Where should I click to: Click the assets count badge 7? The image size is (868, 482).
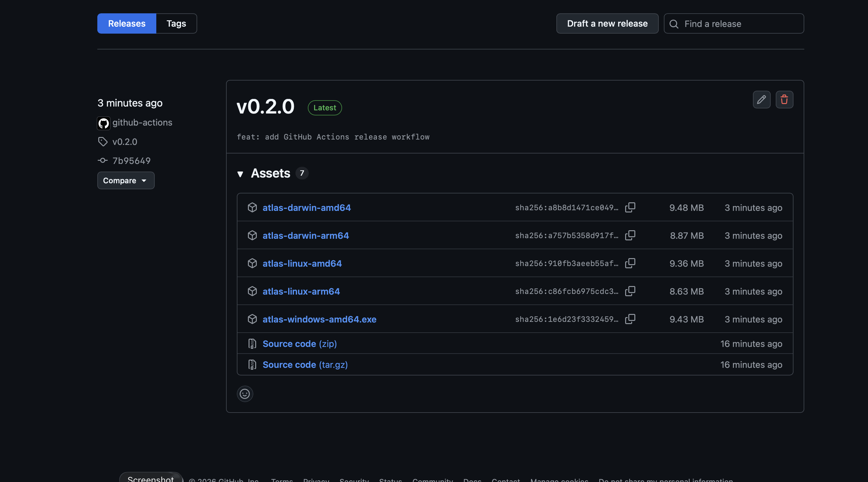click(302, 173)
